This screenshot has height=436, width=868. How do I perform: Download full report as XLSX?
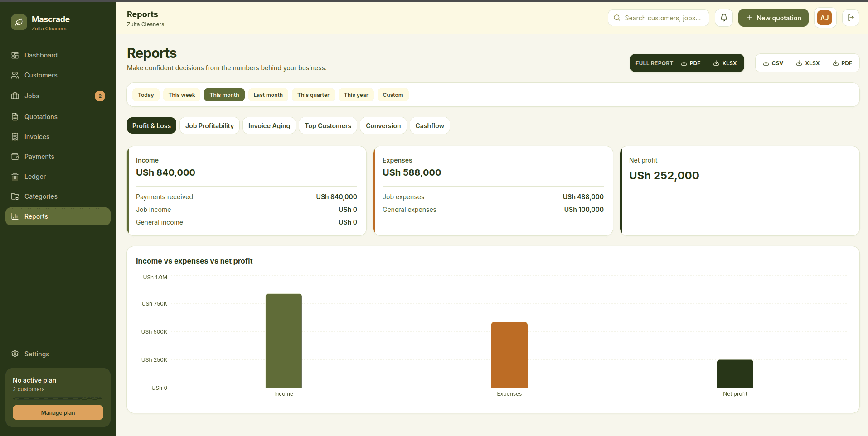(x=725, y=63)
